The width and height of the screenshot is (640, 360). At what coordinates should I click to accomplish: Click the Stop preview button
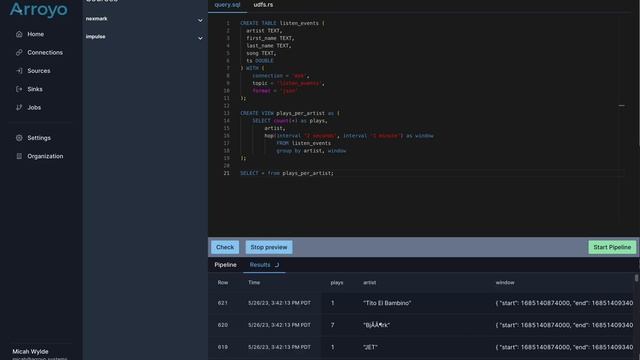tap(269, 247)
